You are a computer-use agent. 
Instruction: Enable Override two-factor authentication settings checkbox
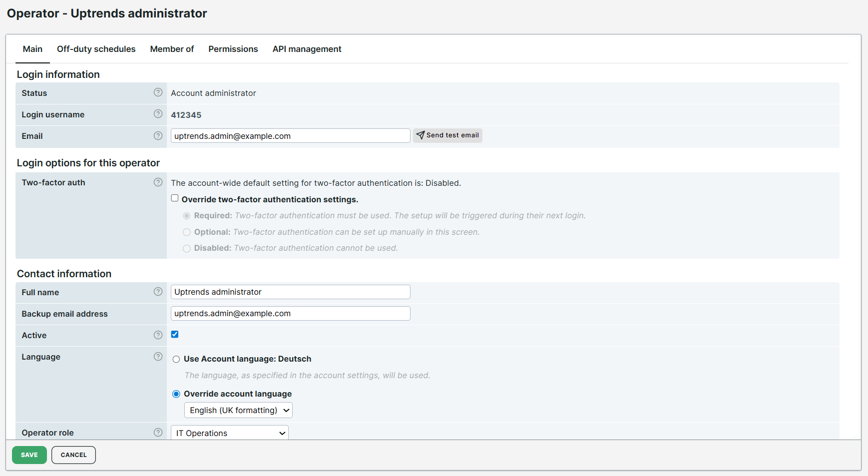(175, 198)
